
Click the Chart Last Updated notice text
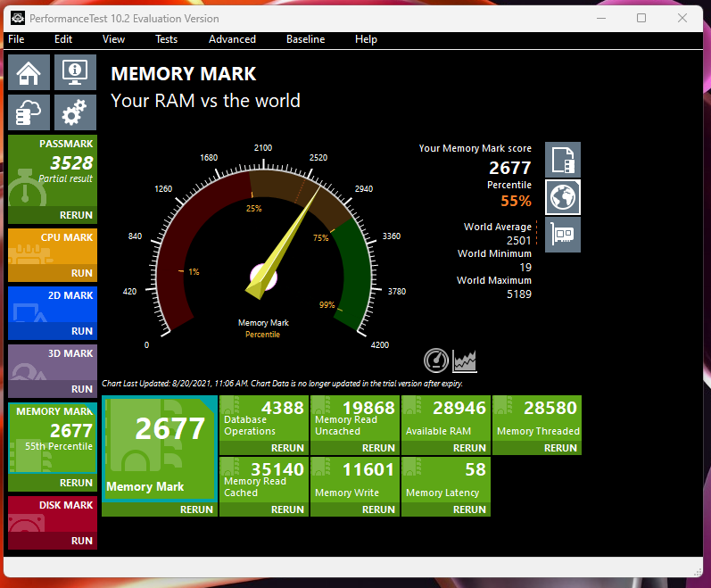pyautogui.click(x=282, y=384)
